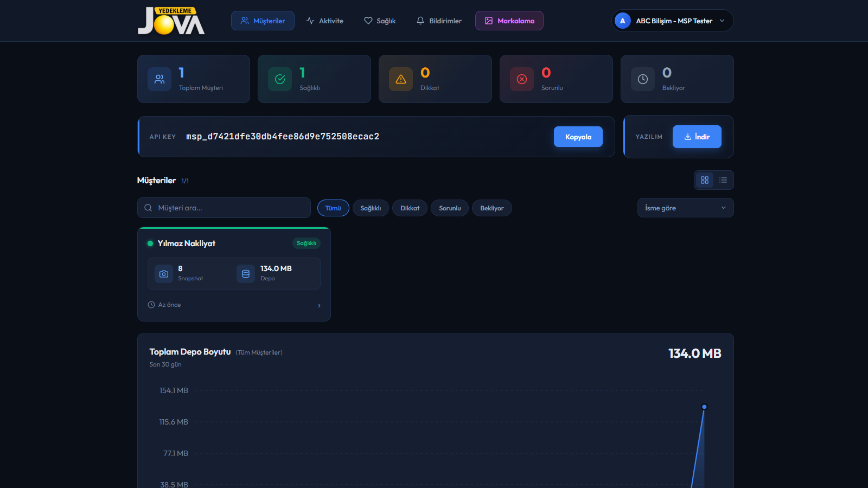This screenshot has height=488, width=868.
Task: Open the İsme göre sort dropdown
Action: click(686, 208)
